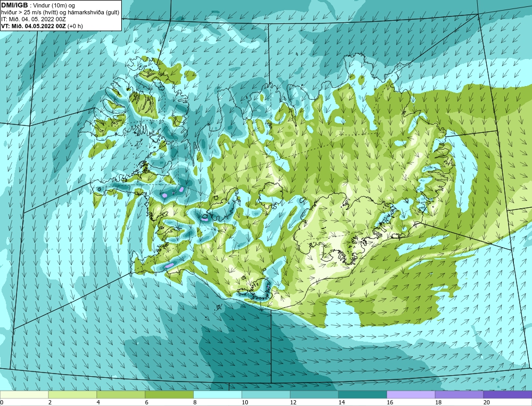Select the green 4–6 m/s legend color
The image size is (532, 406).
point(121,394)
